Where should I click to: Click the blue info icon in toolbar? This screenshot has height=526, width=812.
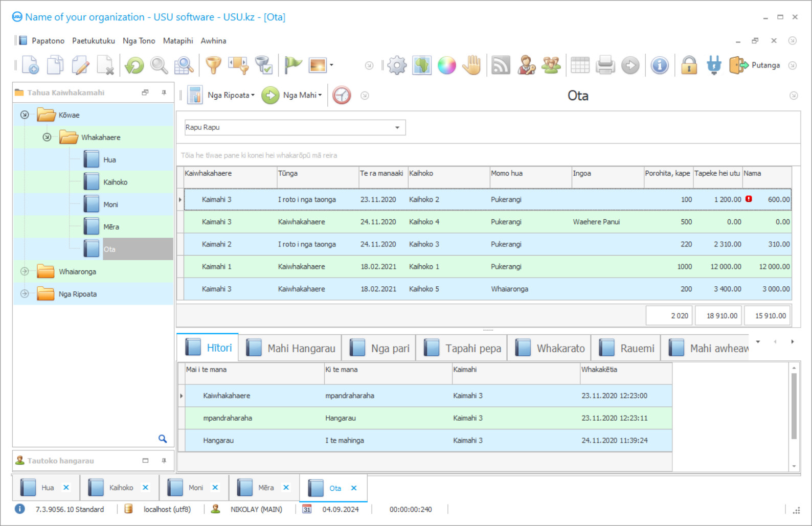click(x=660, y=65)
